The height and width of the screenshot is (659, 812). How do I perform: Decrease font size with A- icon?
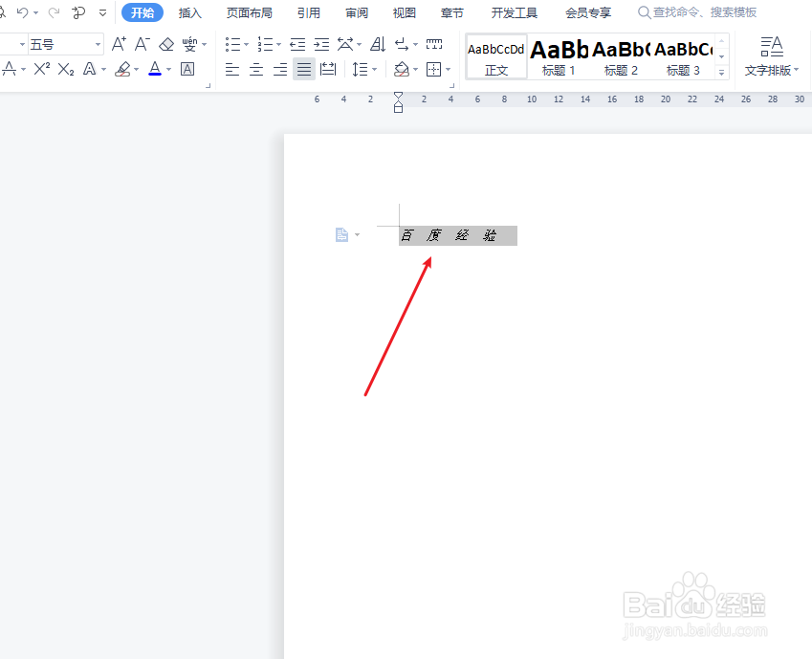143,44
